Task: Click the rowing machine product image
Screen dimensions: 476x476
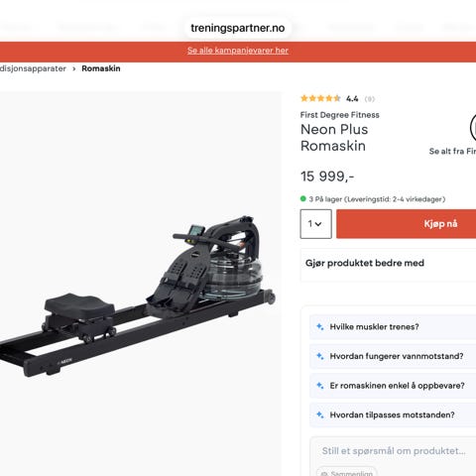Action: [x=136, y=296]
